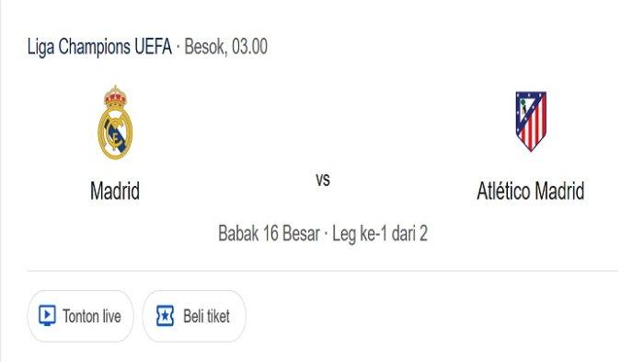Click the Atlético Madrid shield logo

pyautogui.click(x=531, y=121)
